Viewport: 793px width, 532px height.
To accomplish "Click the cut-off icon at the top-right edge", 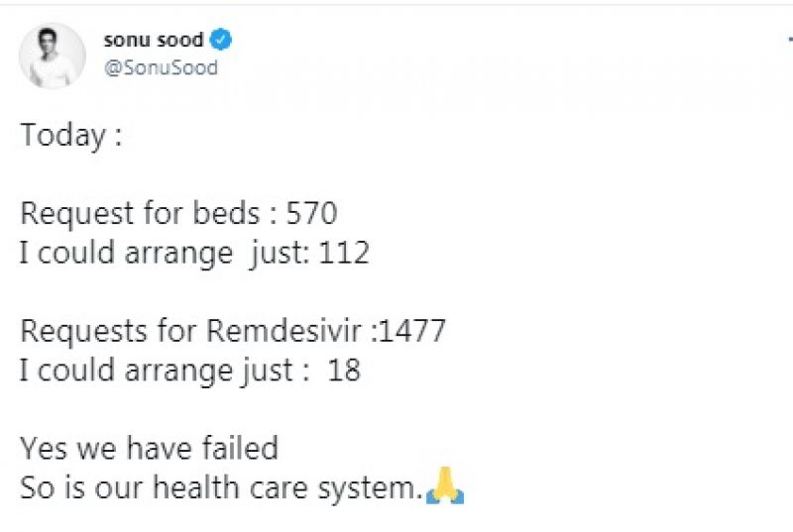I will point(789,38).
